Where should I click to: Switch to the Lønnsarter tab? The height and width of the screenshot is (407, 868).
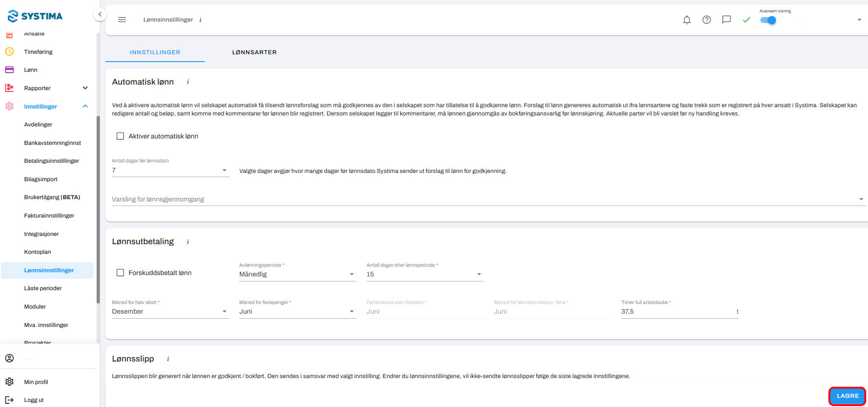coord(254,52)
